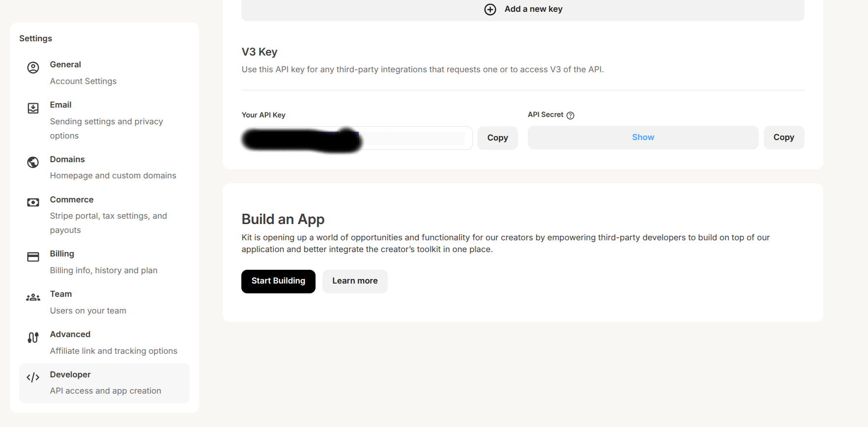Image resolution: width=868 pixels, height=427 pixels.
Task: Click Affiliate link and tracking options text
Action: pos(114,351)
